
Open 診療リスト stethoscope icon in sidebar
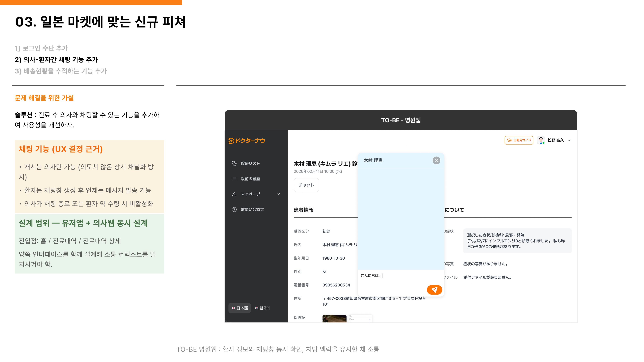pyautogui.click(x=234, y=163)
